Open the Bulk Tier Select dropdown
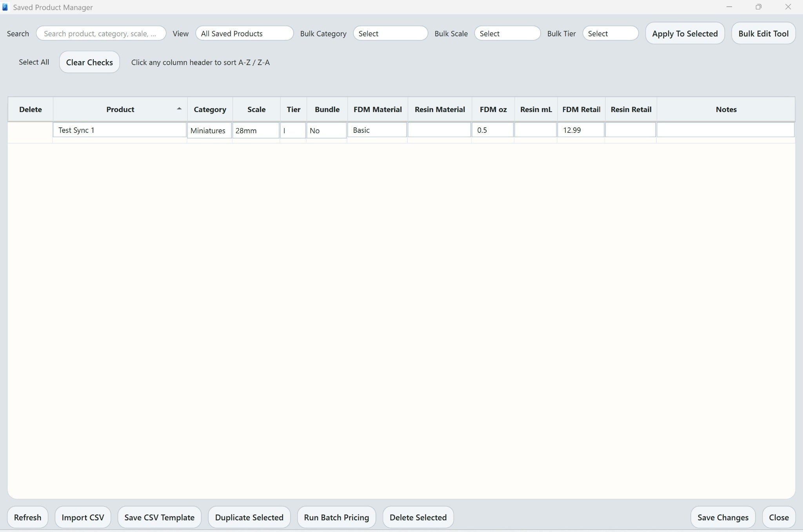 [x=610, y=34]
